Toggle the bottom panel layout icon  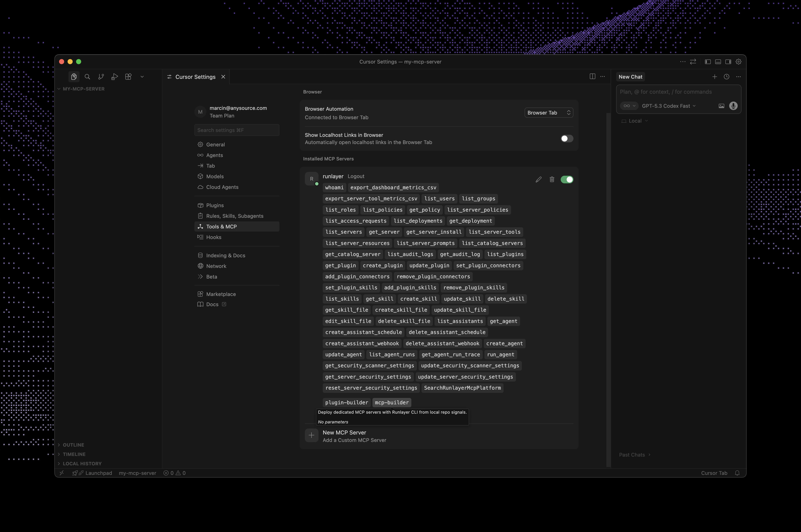pyautogui.click(x=718, y=61)
